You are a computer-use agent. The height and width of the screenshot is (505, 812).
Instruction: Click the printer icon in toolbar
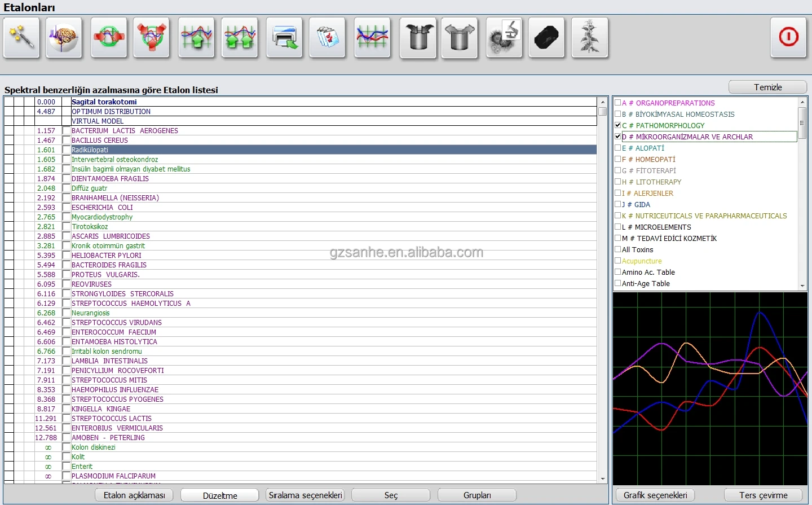[284, 38]
